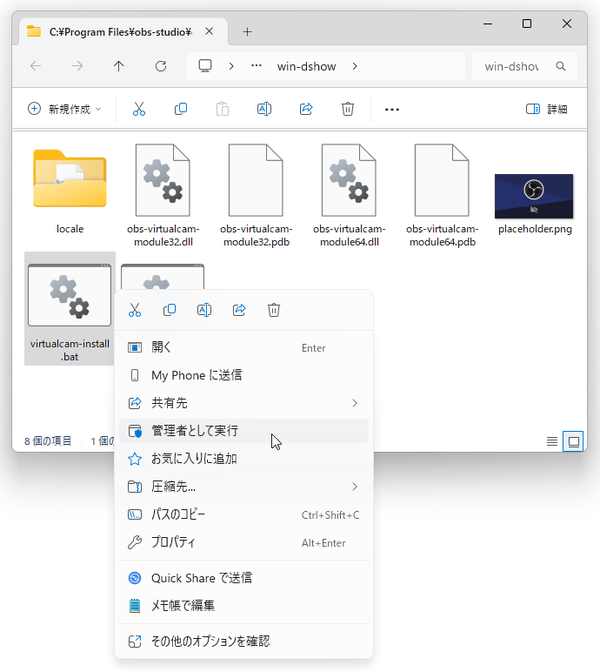This screenshot has height=672, width=600.
Task: Expand chevron after This PC icon
Action: click(231, 66)
